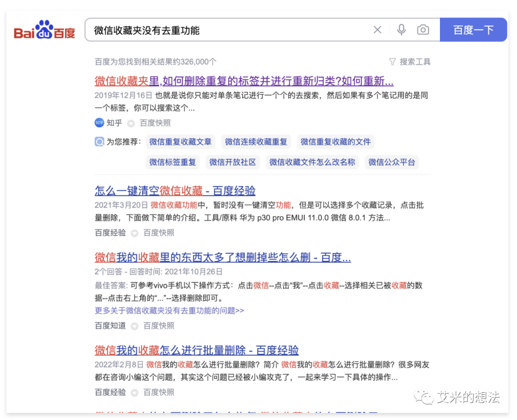The height and width of the screenshot is (420, 517).
Task: Select suggestion 微信收藏文件怎么改名称
Action: pos(312,162)
